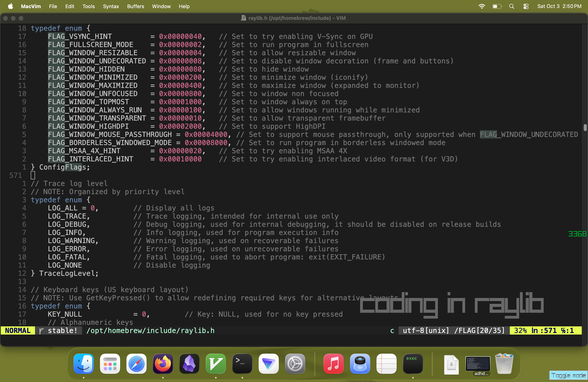
Task: Open the lined notepad dock icon
Action: click(x=386, y=364)
